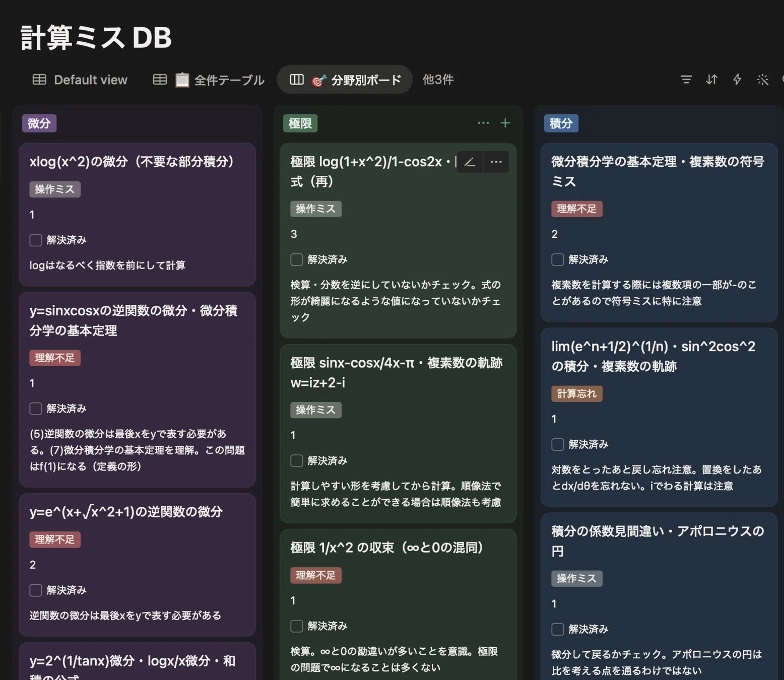Open 微分積分学の基本定理・複素数の符号ミス card
784x680 pixels.
[658, 171]
